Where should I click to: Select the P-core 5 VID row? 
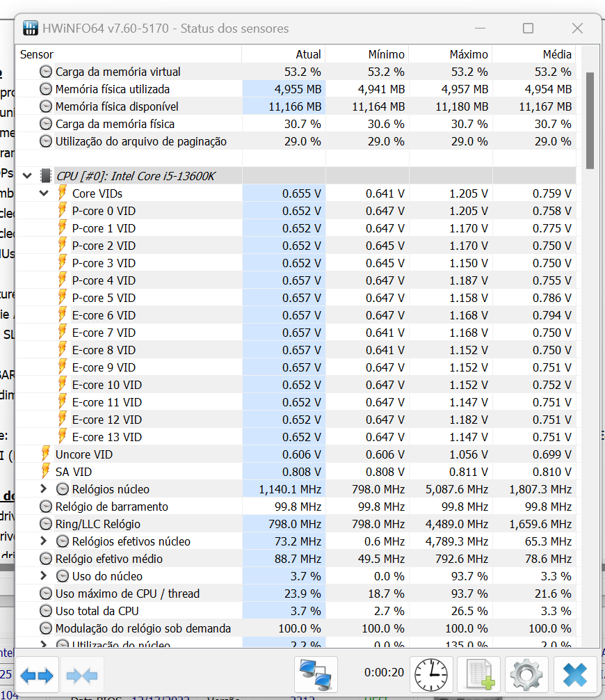(x=296, y=298)
